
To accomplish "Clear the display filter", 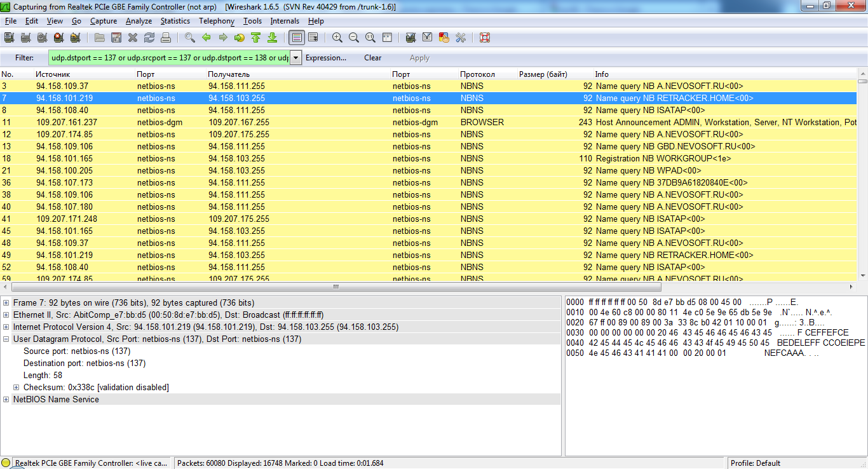I will 373,58.
